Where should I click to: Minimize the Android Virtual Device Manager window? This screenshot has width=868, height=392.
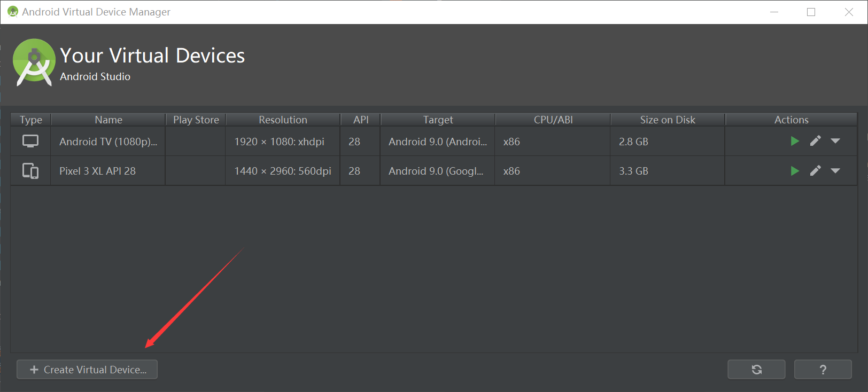(774, 12)
